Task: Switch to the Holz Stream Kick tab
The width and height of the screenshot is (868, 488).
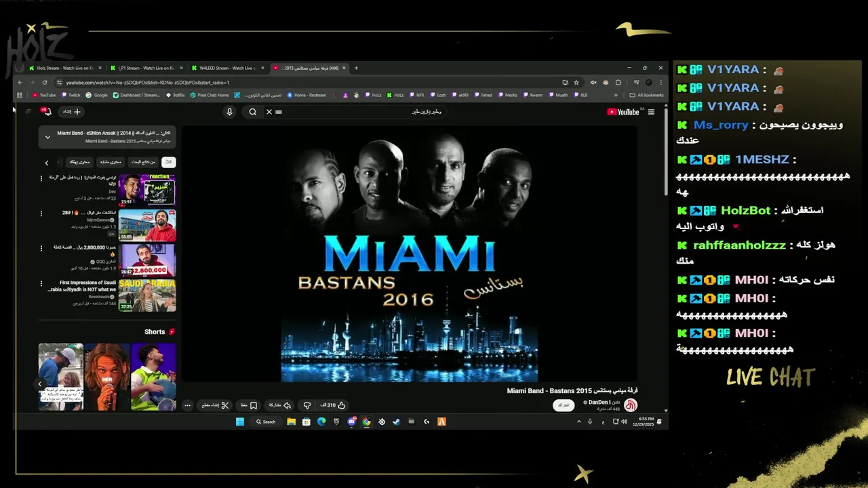Action: click(66, 68)
